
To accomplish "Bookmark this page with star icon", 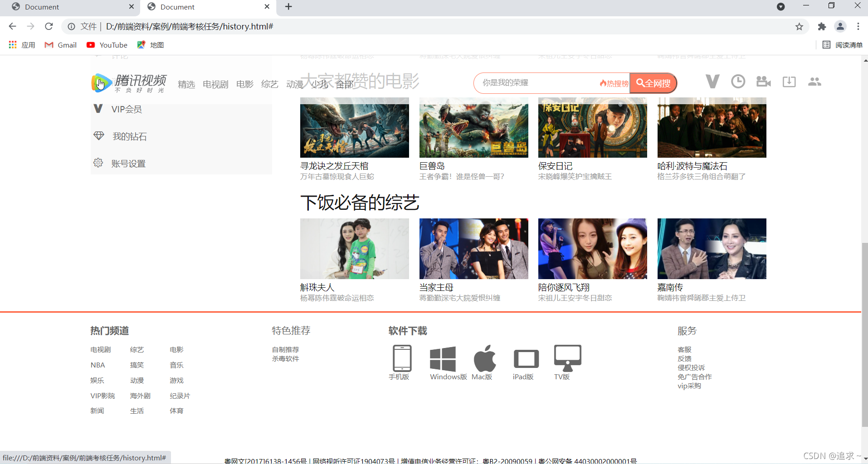I will [799, 26].
